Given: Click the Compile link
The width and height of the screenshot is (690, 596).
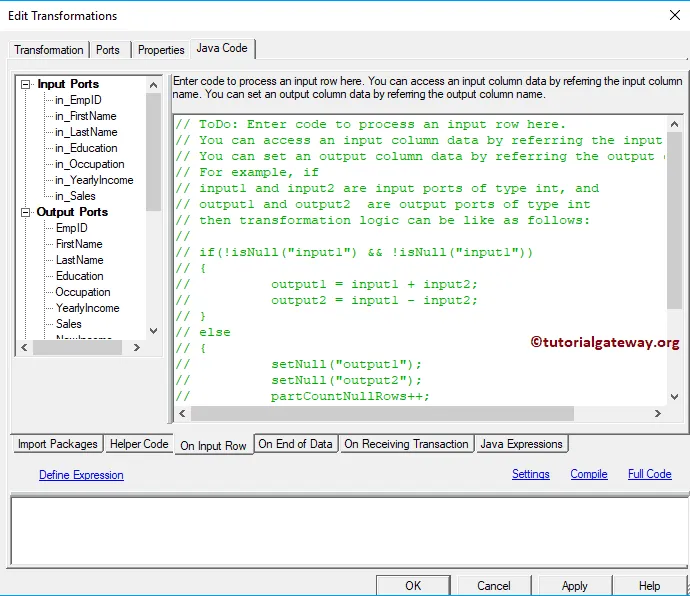Looking at the screenshot, I should (589, 474).
